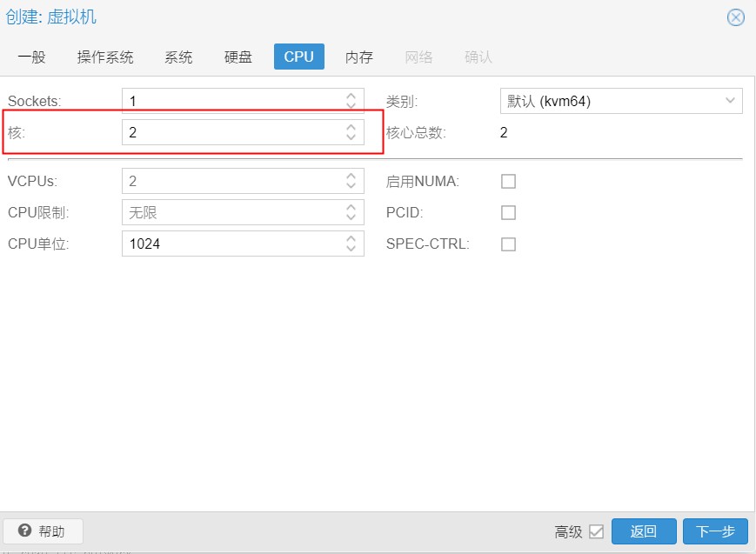Click the 下一步 next button
Viewport: 756px width, 554px height.
tap(715, 531)
